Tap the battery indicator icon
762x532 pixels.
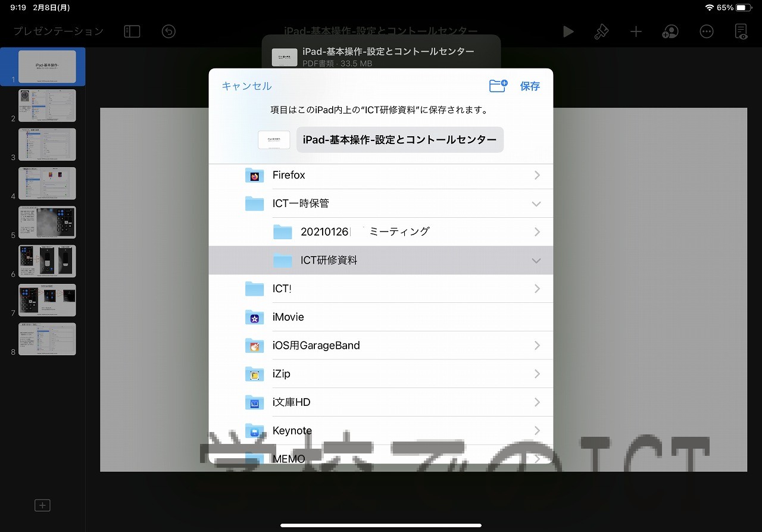point(744,8)
